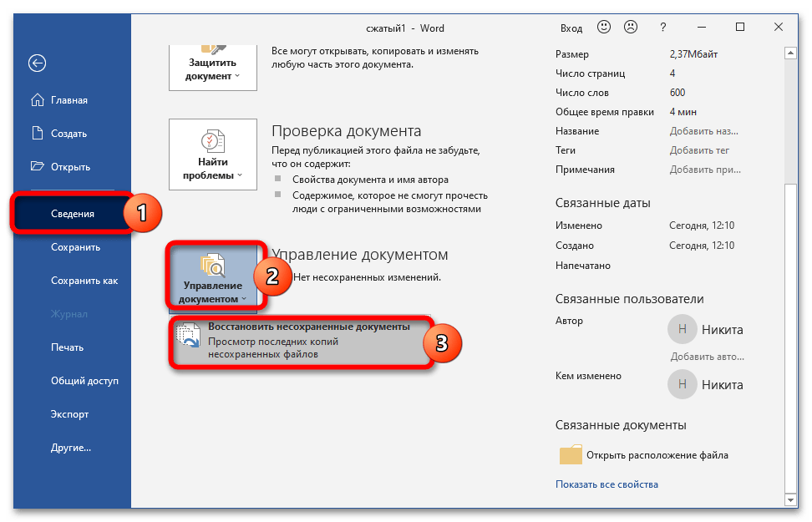The image size is (812, 522).
Task: Click the Размер value 2,37Мбайт
Action: click(693, 53)
